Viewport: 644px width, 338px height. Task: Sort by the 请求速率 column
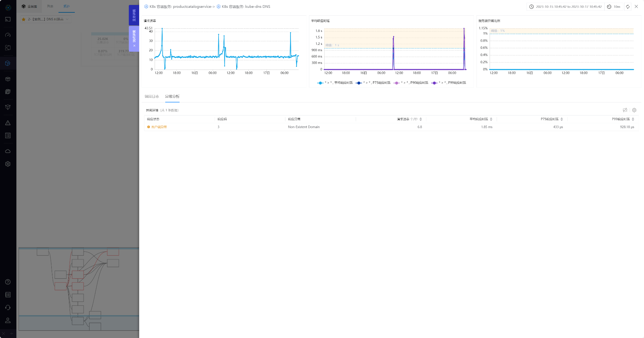tap(421, 119)
